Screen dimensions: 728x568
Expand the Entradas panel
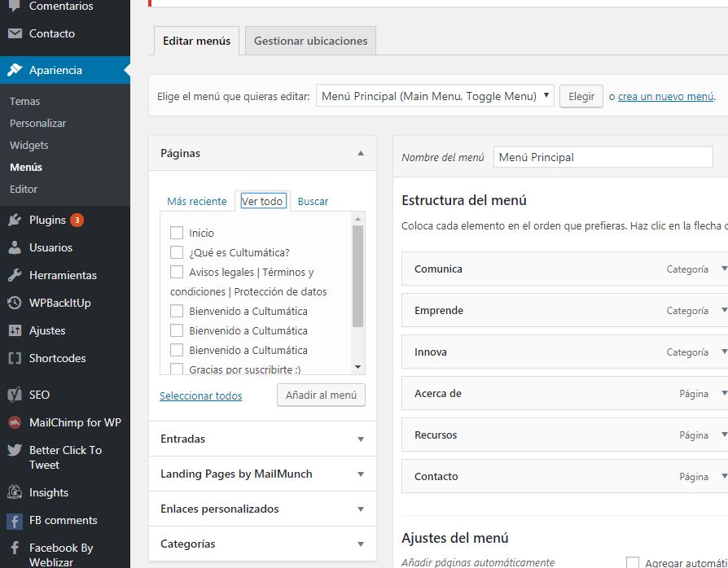pos(262,439)
